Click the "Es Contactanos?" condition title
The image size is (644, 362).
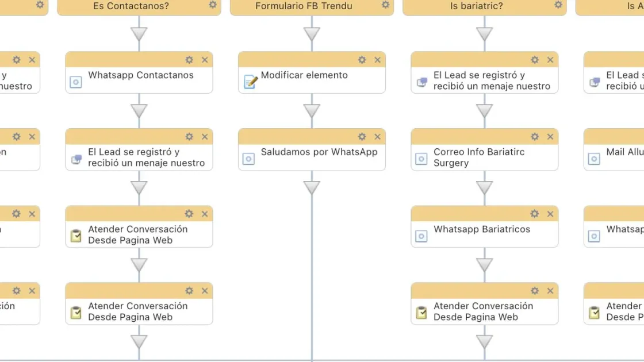pyautogui.click(x=131, y=6)
